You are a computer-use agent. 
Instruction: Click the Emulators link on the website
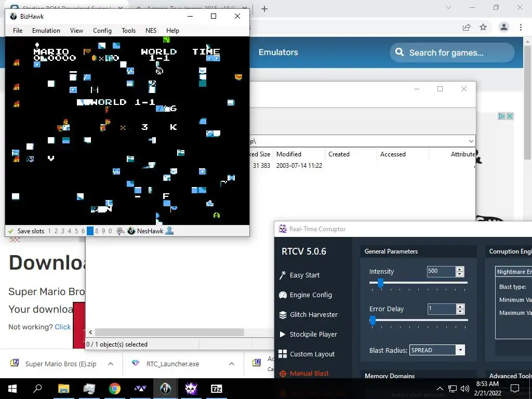[278, 52]
